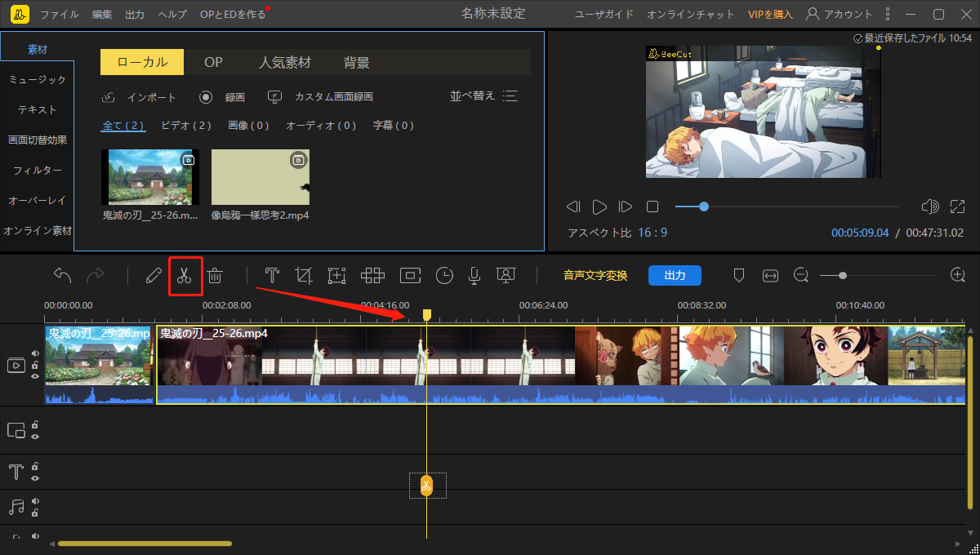Lock the main video track
The image size is (980, 555).
[x=35, y=365]
